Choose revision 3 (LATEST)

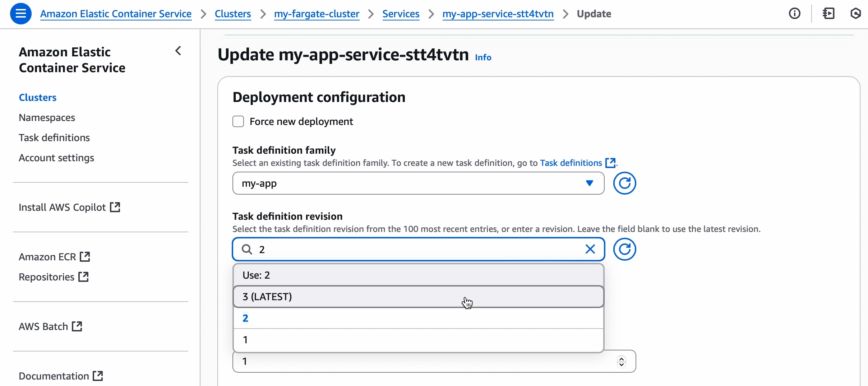[418, 297]
